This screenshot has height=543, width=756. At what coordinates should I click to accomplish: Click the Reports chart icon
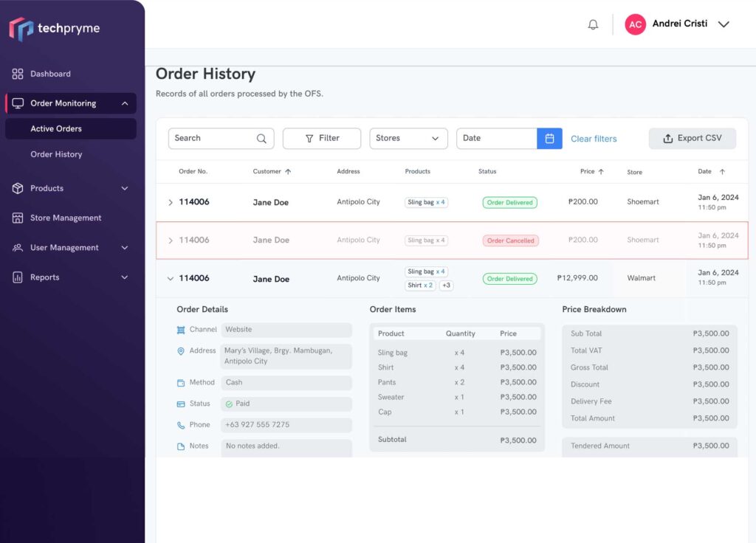pyautogui.click(x=18, y=277)
